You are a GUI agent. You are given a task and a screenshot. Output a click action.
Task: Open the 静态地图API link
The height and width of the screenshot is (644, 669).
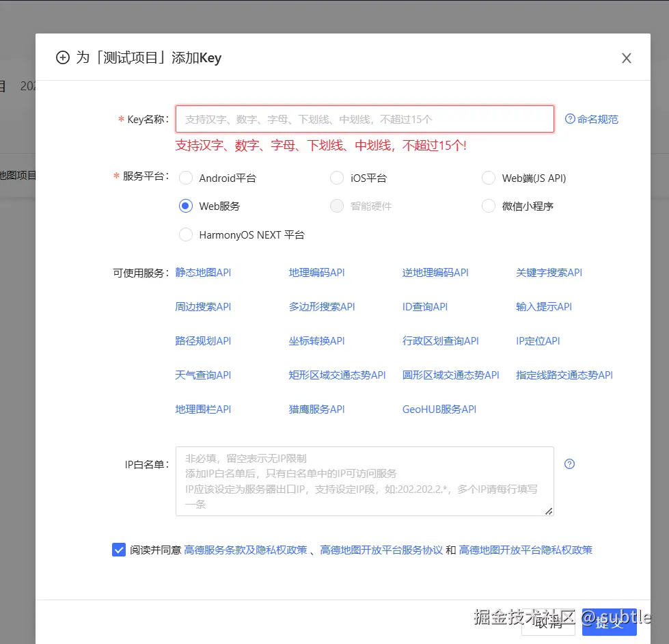(x=203, y=273)
